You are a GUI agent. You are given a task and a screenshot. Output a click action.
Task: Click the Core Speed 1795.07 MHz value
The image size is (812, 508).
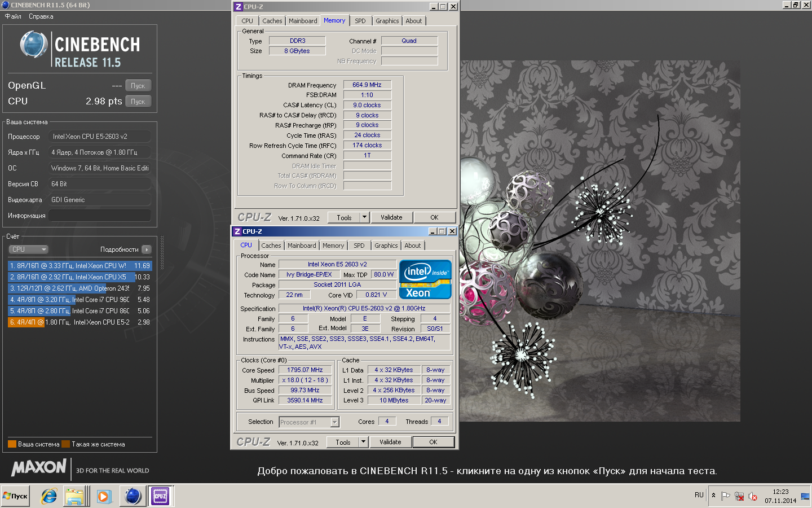click(305, 370)
